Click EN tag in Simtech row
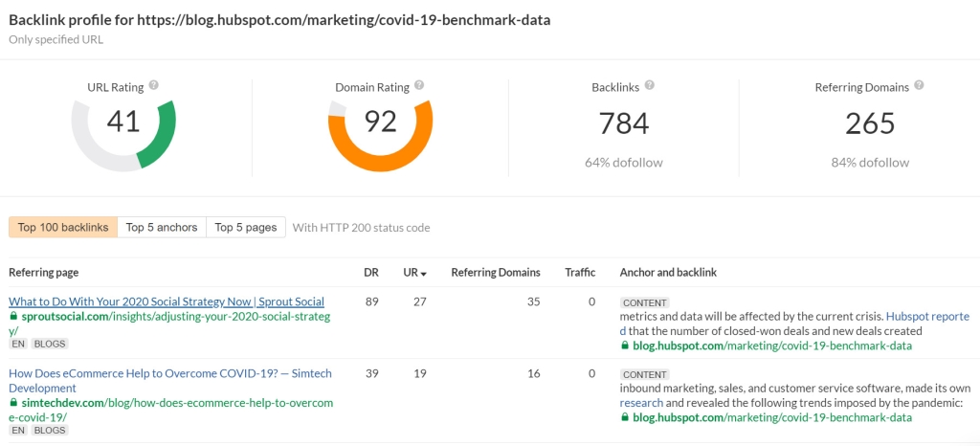The image size is (980, 446). click(17, 430)
